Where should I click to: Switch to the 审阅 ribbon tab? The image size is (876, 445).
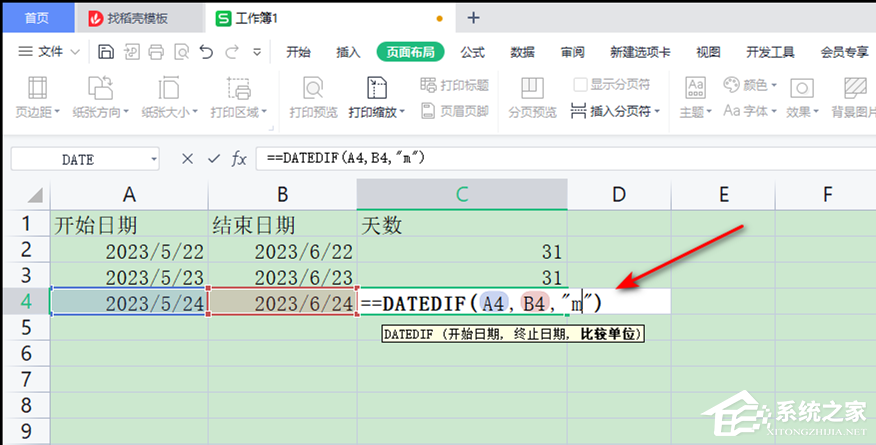573,52
